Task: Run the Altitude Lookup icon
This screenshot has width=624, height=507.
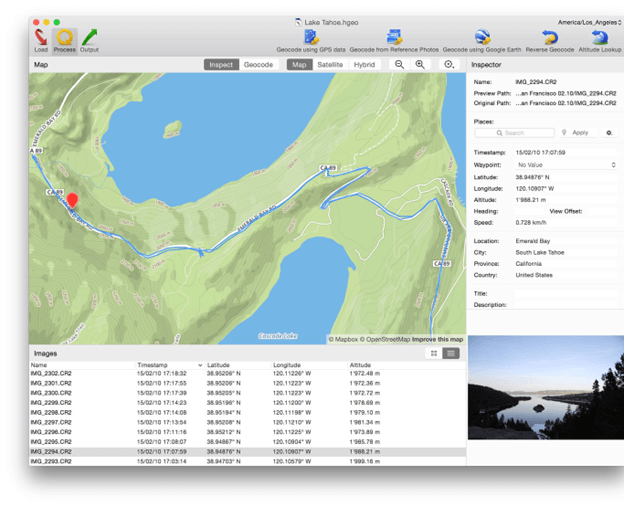Action: pos(599,37)
